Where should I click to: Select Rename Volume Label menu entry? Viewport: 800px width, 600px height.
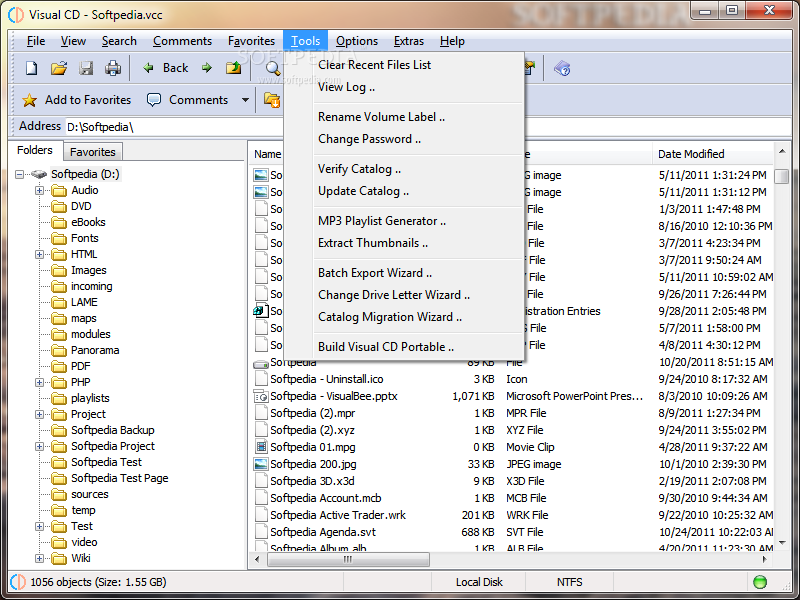pos(381,117)
